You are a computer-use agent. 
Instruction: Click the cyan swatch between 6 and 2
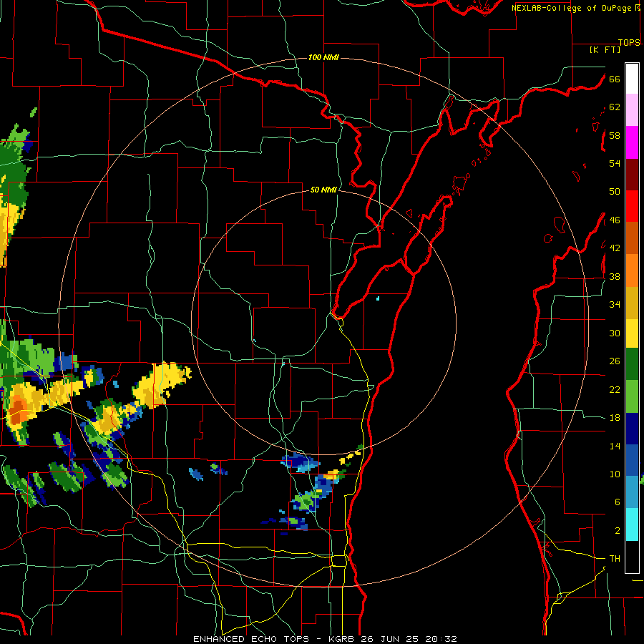click(x=632, y=524)
